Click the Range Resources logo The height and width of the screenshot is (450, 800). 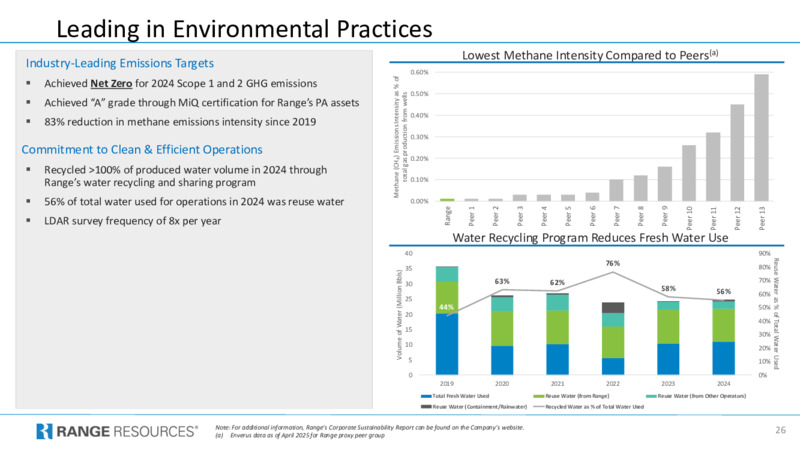tap(117, 431)
